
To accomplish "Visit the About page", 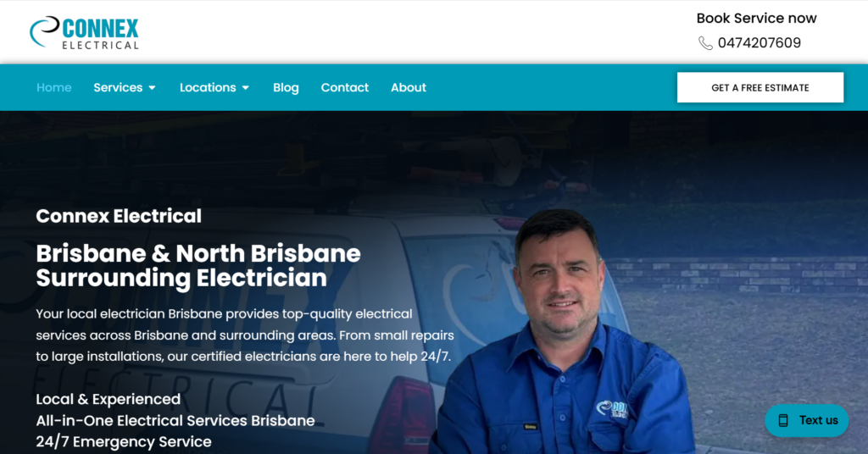I will tap(409, 87).
